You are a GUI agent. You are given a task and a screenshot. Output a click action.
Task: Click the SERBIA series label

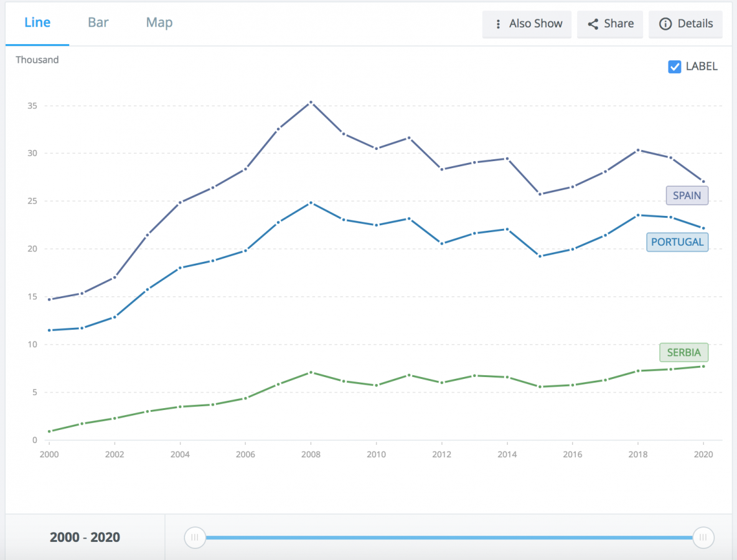[683, 353]
